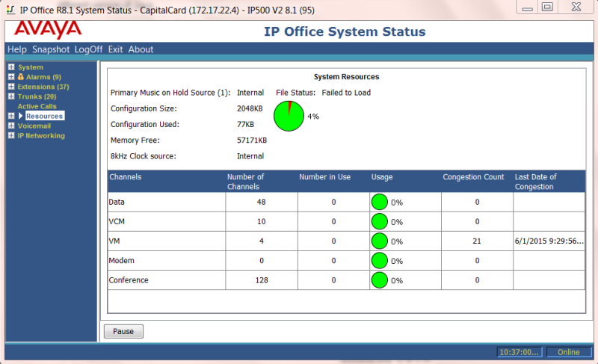Screen dimensions: 598x364
Task: Click the alarm bell icon beside Alarms
Action: tap(21, 76)
